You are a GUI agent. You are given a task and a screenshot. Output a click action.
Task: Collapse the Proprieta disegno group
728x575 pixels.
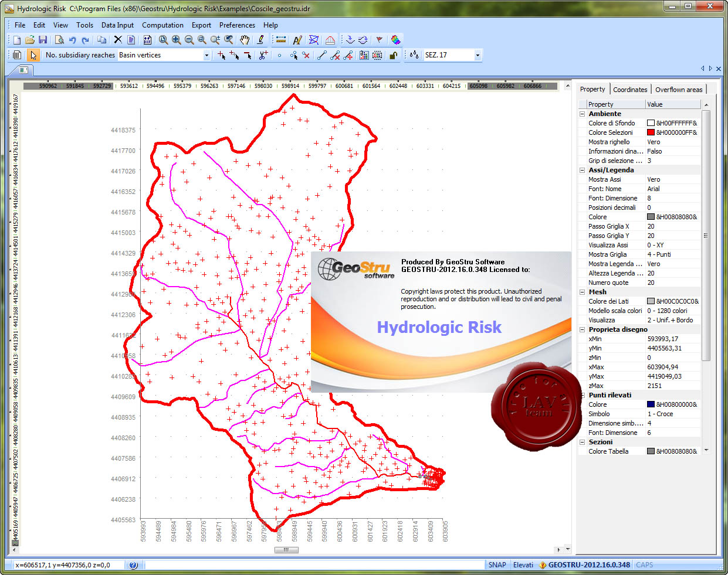(583, 329)
